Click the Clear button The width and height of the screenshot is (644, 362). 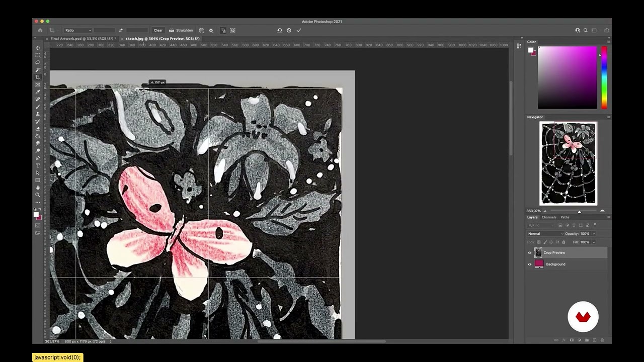[x=158, y=30]
